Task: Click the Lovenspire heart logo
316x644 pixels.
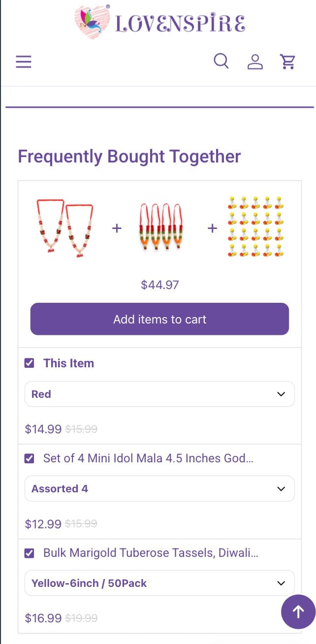Action: [92, 22]
